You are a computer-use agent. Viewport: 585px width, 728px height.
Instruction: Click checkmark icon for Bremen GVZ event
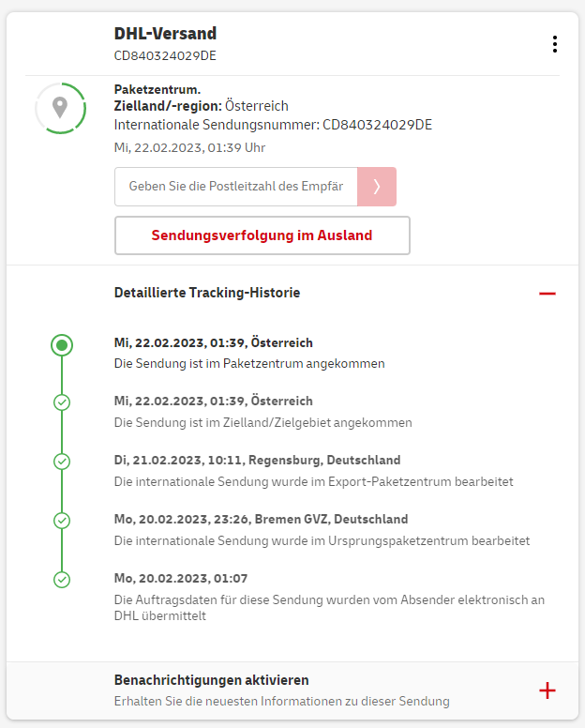(x=62, y=520)
